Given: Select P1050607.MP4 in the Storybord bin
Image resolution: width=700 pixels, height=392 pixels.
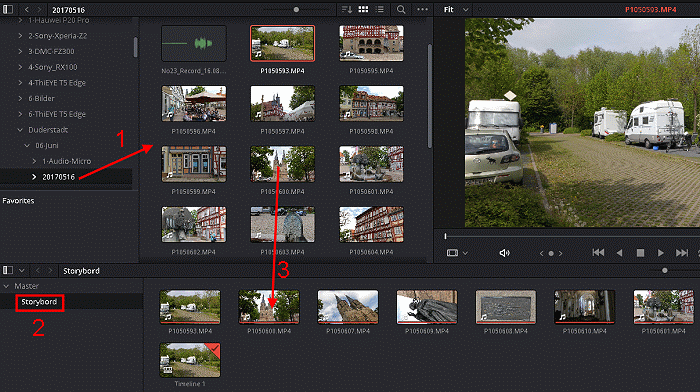Looking at the screenshot, I should (x=348, y=307).
